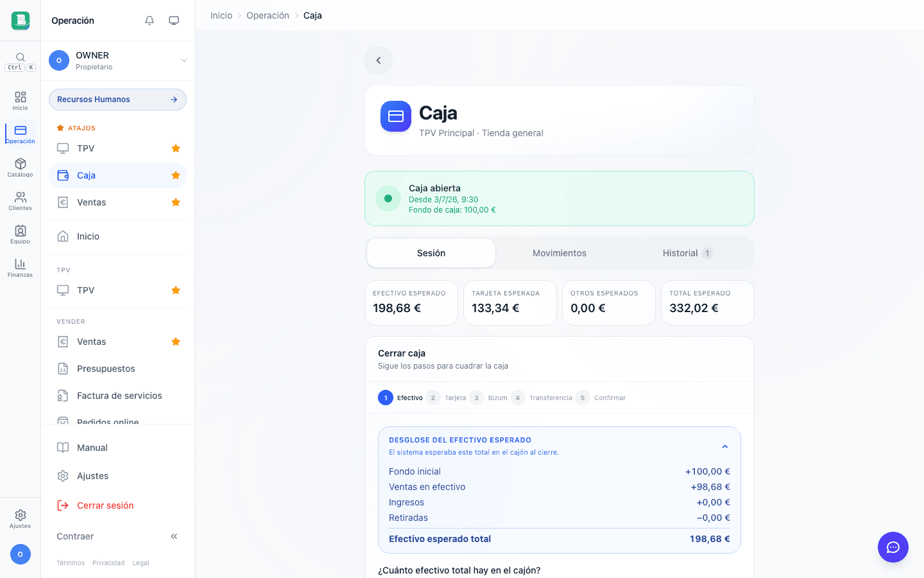Unstar the Caja shortcut
The image size is (924, 578).
pos(176,175)
